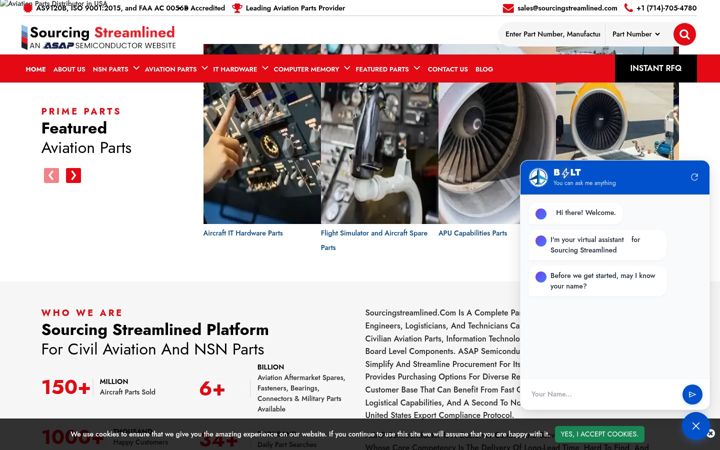Image resolution: width=720 pixels, height=450 pixels.
Task: Show next featured parts with right arrow
Action: click(x=73, y=175)
